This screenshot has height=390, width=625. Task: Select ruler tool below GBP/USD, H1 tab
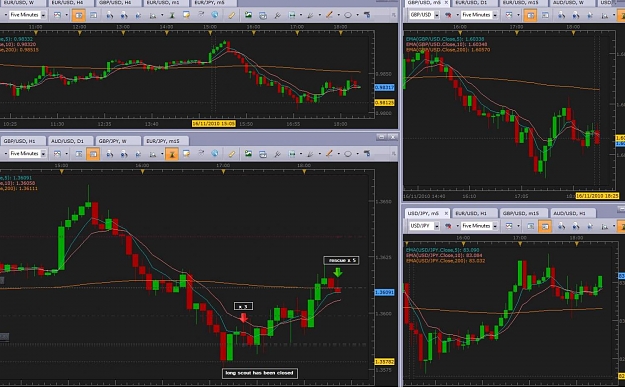tap(231, 154)
